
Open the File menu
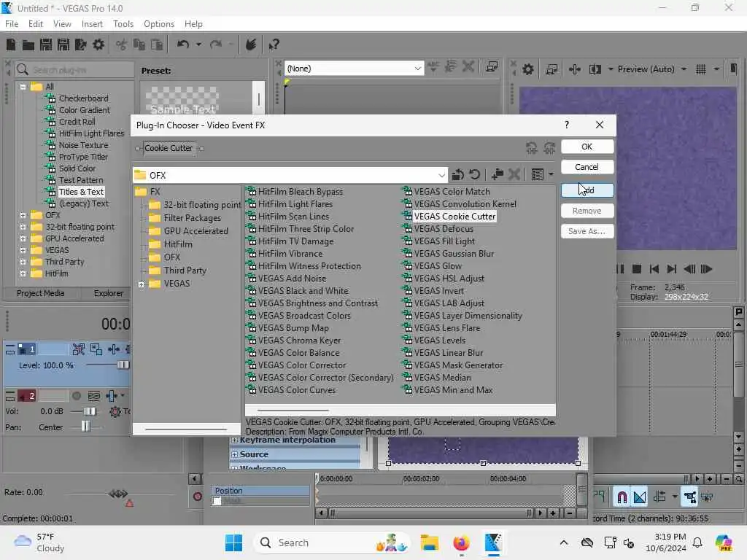(x=12, y=24)
